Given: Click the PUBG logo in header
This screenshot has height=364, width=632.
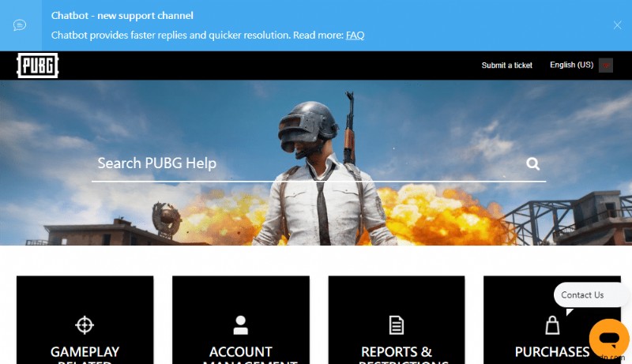Looking at the screenshot, I should [37, 66].
